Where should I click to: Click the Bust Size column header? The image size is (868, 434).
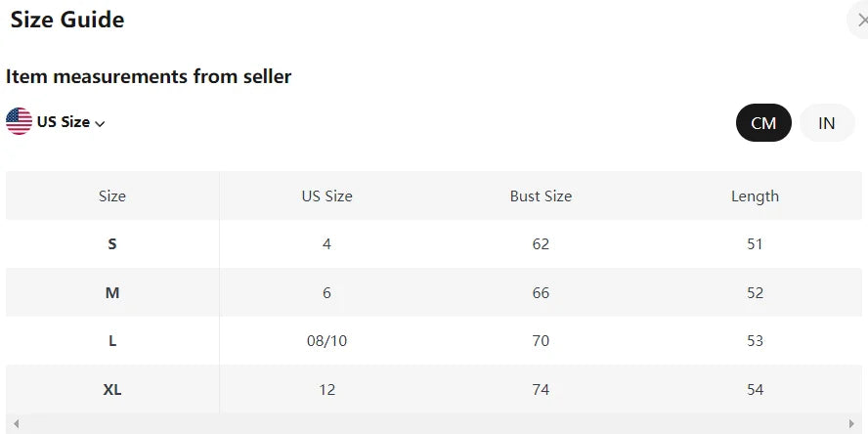[x=541, y=195]
